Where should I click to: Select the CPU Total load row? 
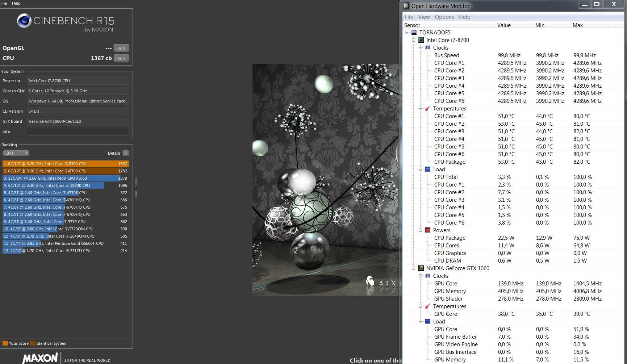click(x=513, y=177)
